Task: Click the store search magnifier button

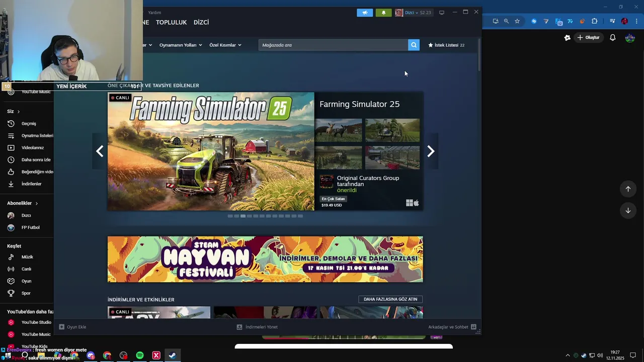Action: 414,45
